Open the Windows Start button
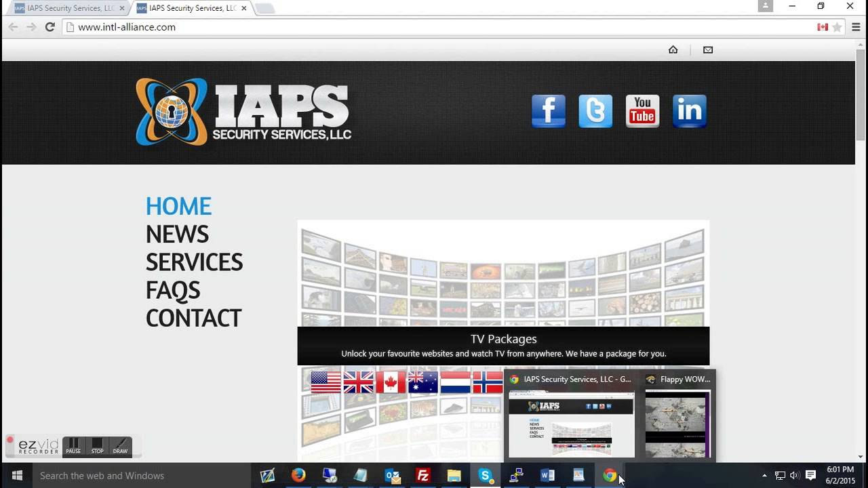The image size is (868, 488). (x=16, y=476)
